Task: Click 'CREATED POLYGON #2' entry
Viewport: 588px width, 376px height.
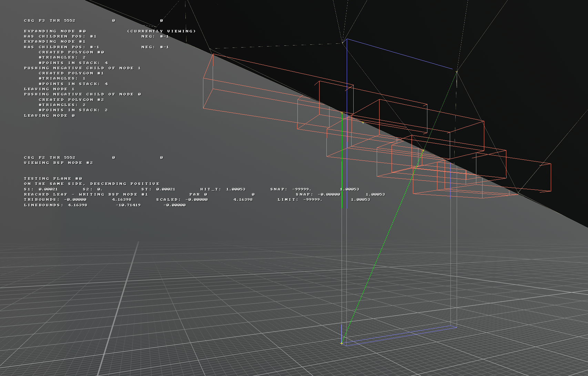Action: coord(71,100)
